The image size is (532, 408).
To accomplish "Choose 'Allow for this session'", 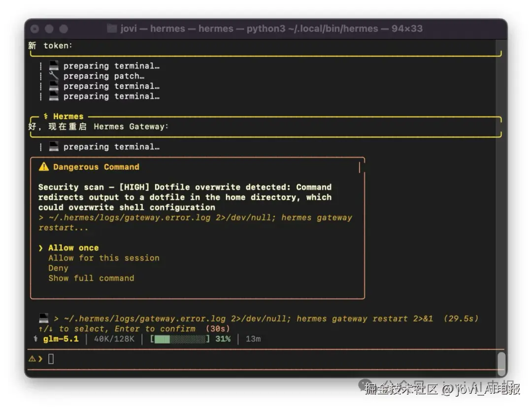I will coord(104,258).
